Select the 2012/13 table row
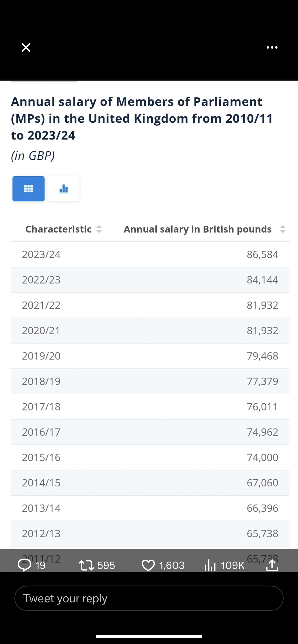Image resolution: width=298 pixels, height=644 pixels. [150, 534]
